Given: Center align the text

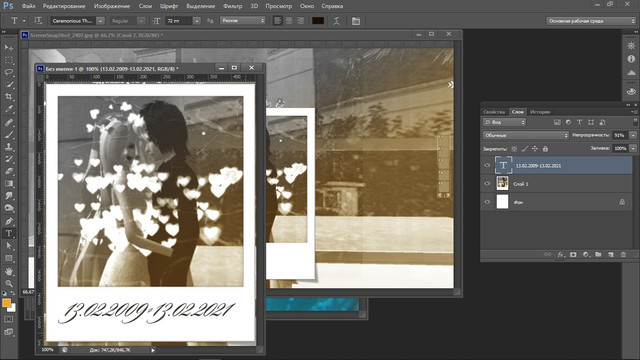Looking at the screenshot, I should tap(289, 21).
